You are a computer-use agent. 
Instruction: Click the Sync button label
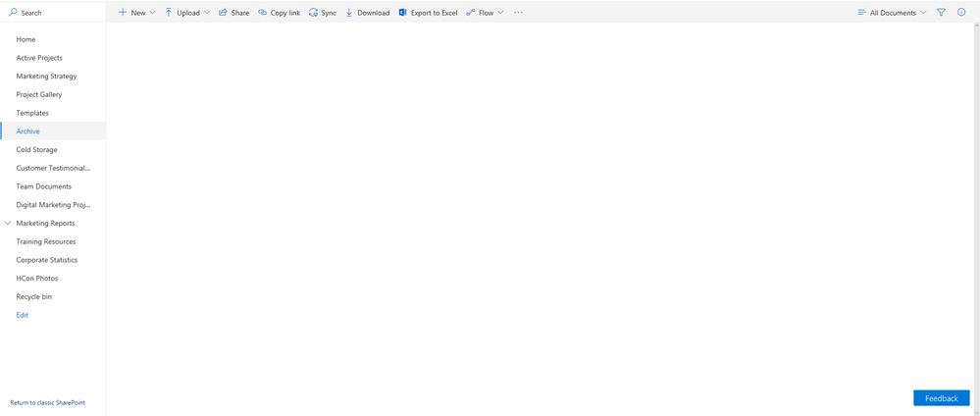(x=329, y=13)
